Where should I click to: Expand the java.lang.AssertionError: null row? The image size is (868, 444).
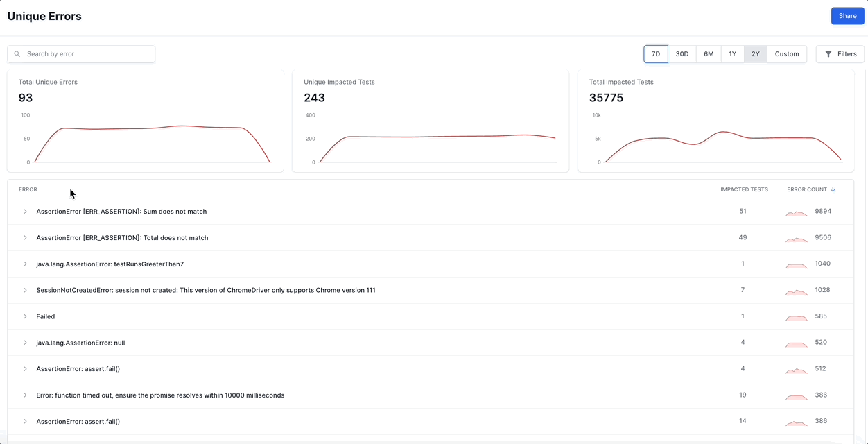click(x=25, y=343)
